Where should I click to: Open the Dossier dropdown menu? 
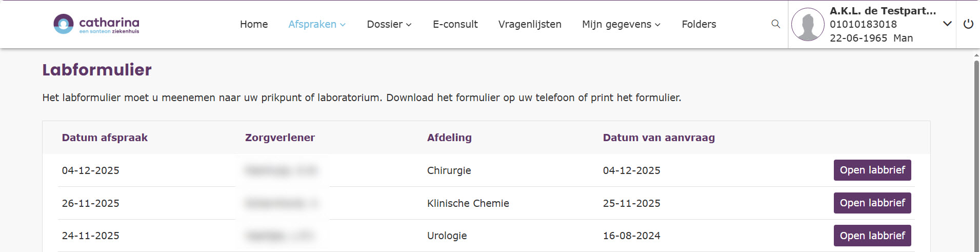tap(389, 24)
